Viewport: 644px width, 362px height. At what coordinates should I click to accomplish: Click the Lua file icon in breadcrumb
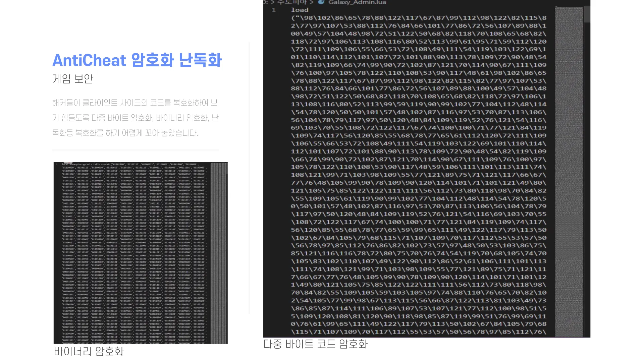click(321, 2)
